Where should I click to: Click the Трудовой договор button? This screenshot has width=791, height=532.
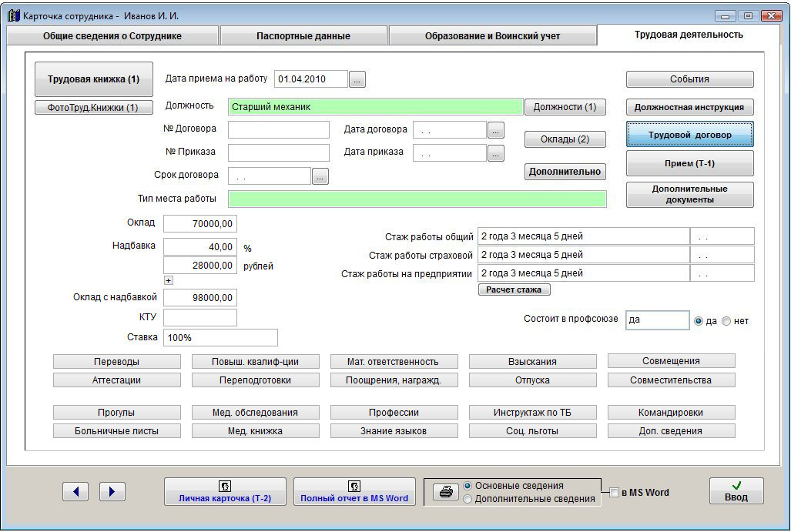689,135
